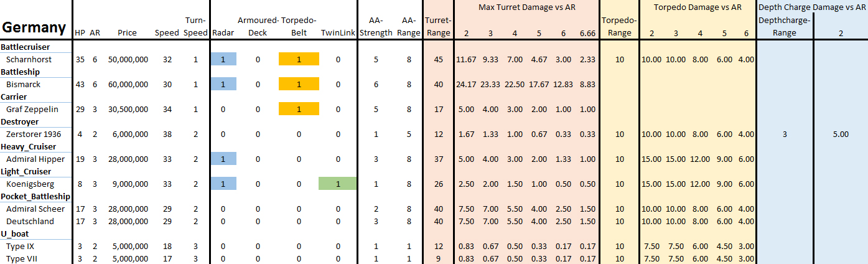The height and width of the screenshot is (264, 868).
Task: Click the Admiral Hipper row label
Action: point(34,159)
